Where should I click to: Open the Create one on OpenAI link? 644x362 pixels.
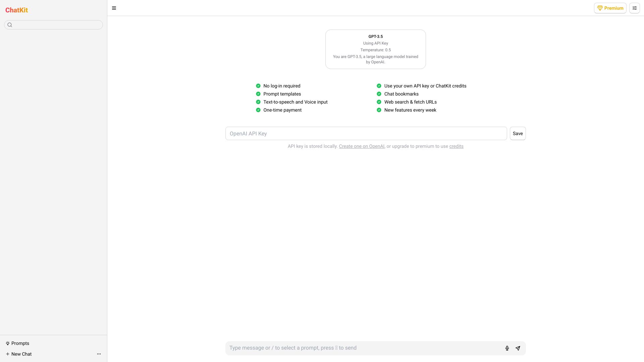pos(362,146)
